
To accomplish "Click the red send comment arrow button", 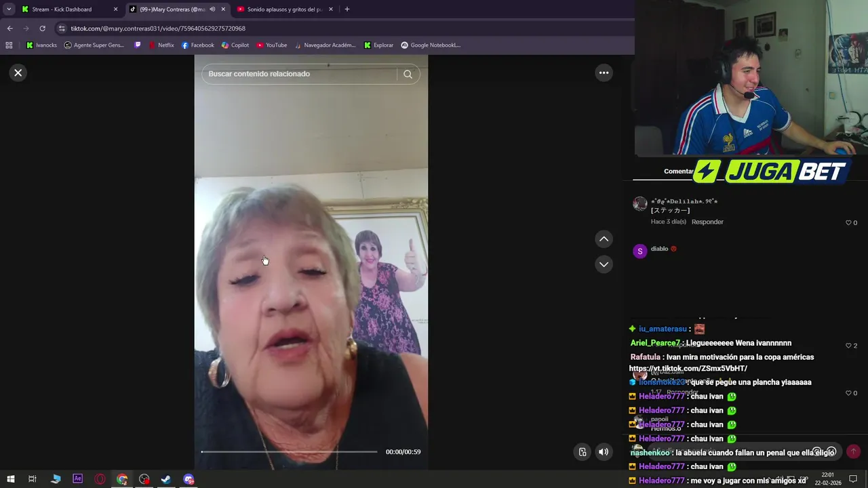I will click(853, 451).
